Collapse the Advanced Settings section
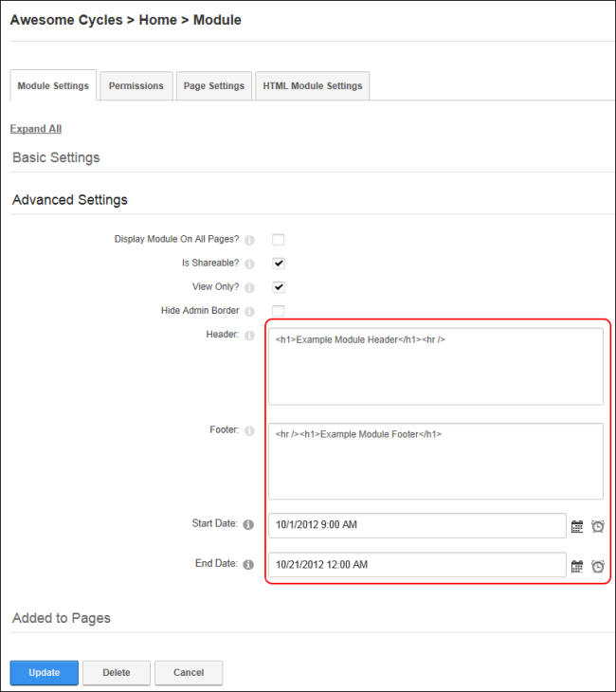Image resolution: width=616 pixels, height=692 pixels. 70,200
